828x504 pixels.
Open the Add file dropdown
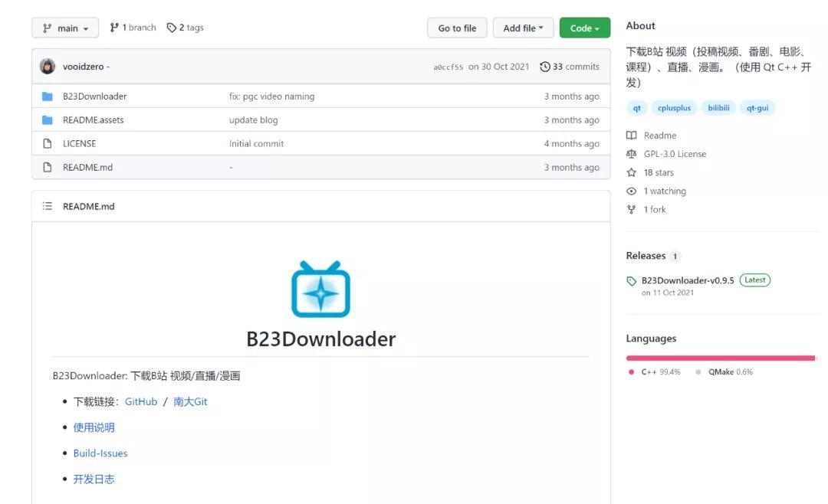tap(523, 28)
